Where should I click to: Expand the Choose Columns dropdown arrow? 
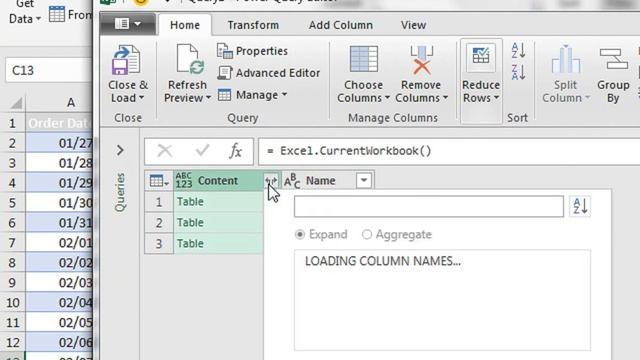click(387, 98)
